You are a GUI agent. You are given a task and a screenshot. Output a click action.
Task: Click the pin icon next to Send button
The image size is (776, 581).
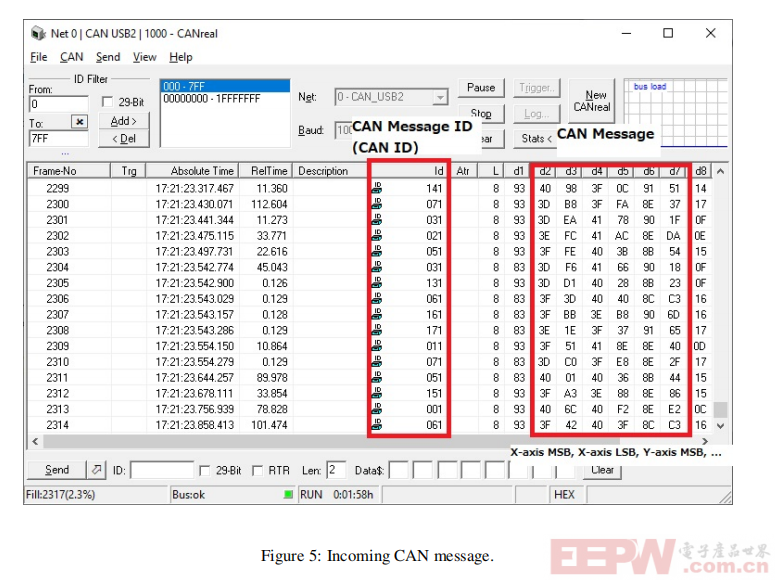pyautogui.click(x=97, y=469)
